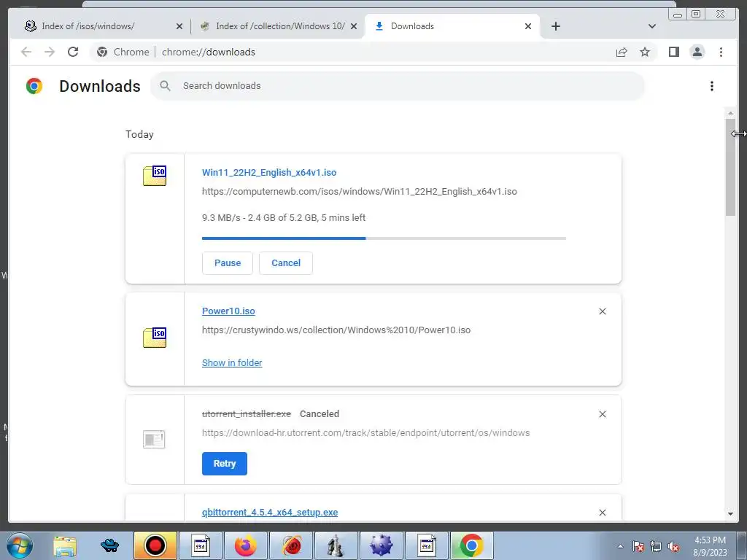This screenshot has width=747, height=560.
Task: Click the Chrome logo beside Downloads
Action: [34, 86]
